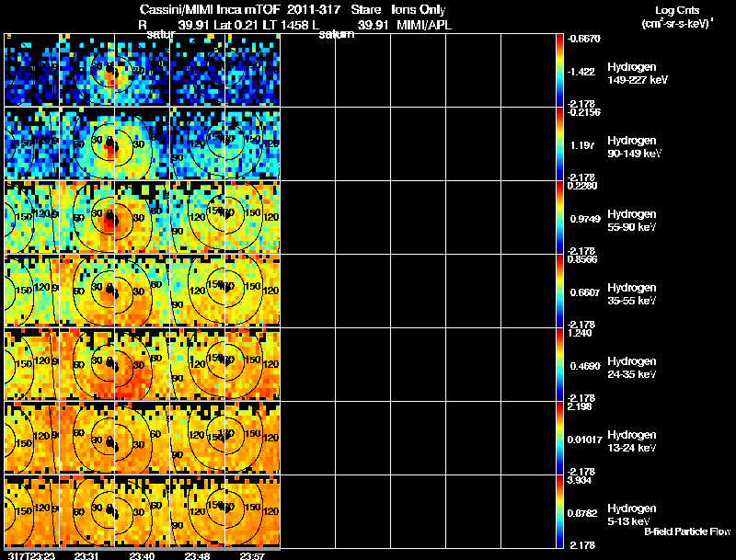Select the 'Hydrogen 149-227 keV' row label

pos(638,74)
